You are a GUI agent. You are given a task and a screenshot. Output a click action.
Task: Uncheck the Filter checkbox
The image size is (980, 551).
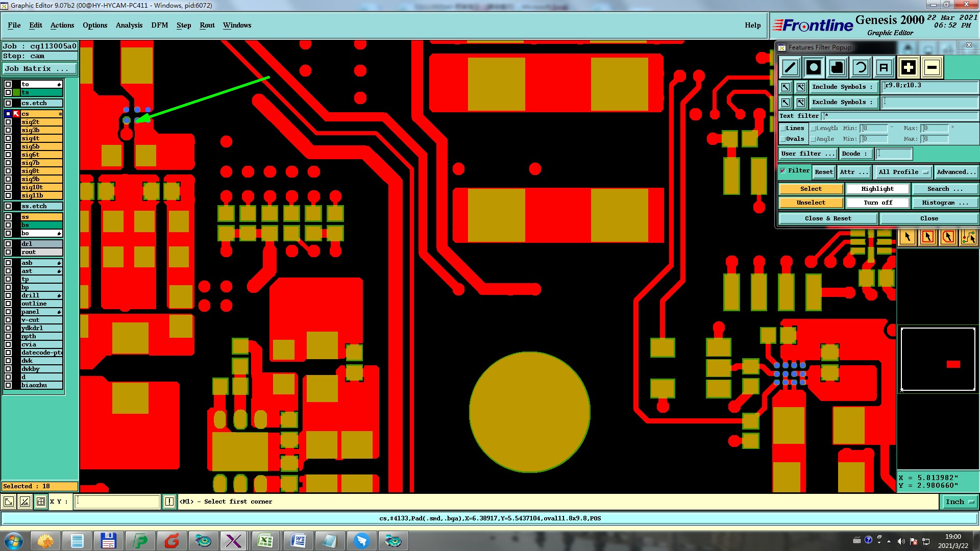783,171
